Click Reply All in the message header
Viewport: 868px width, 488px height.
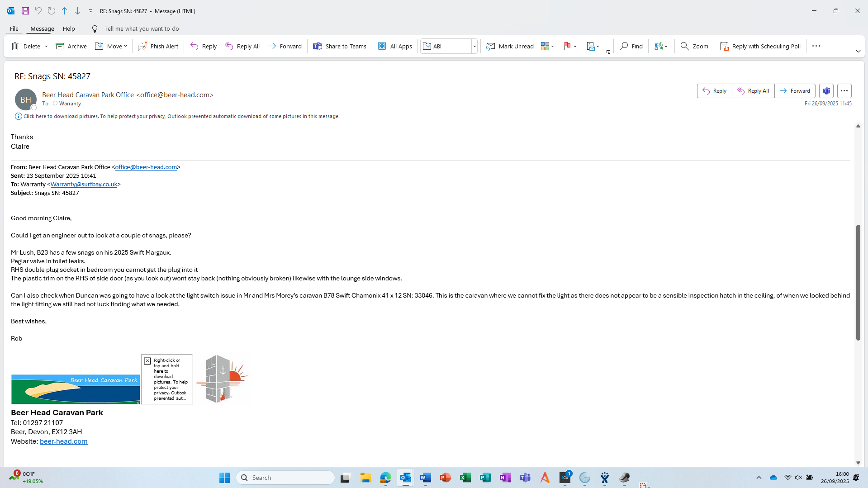tap(753, 91)
